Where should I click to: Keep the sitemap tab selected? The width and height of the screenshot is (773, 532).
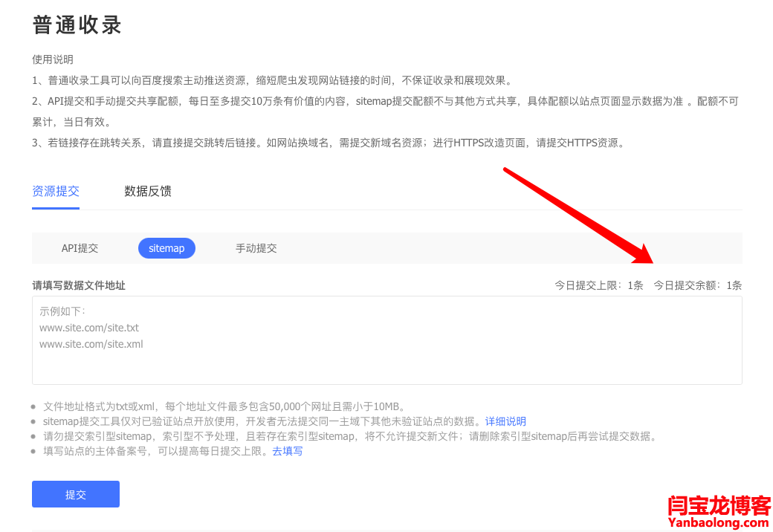tap(166, 248)
